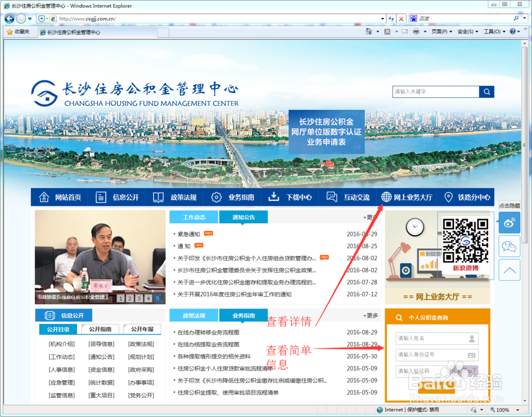Switch to the 公开年报 tab
Screen dimensions: 532x417
142,329
